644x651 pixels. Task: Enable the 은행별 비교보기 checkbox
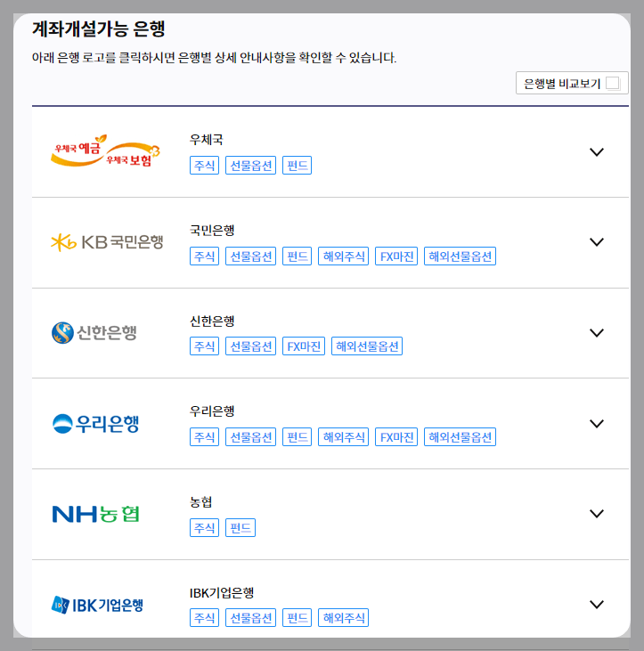pyautogui.click(x=613, y=83)
